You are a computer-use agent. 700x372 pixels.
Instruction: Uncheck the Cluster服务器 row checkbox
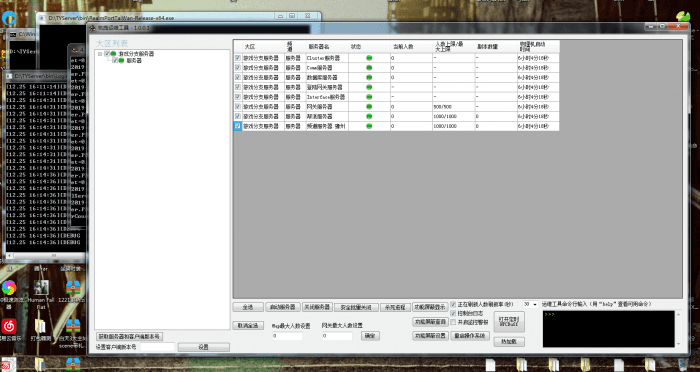[238, 58]
